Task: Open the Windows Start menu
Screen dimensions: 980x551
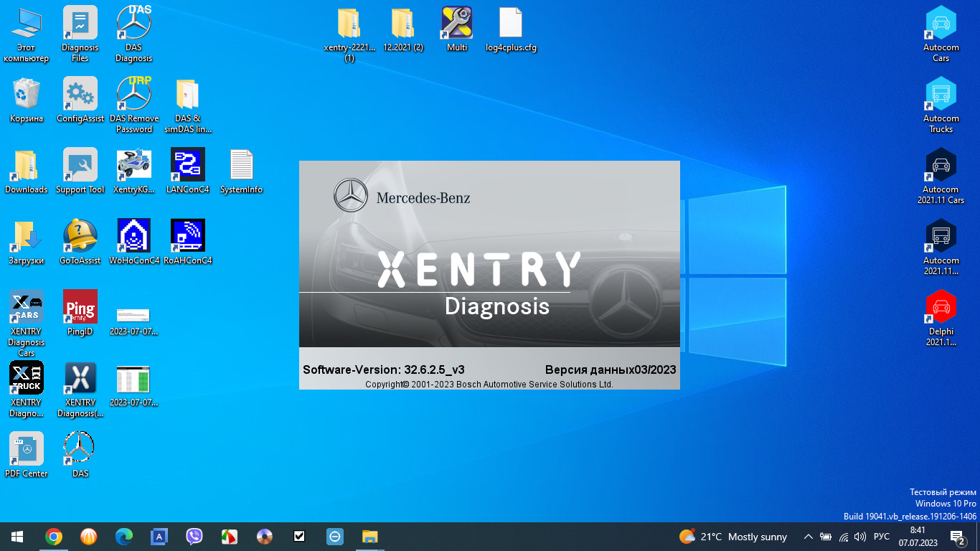Action: 17,537
